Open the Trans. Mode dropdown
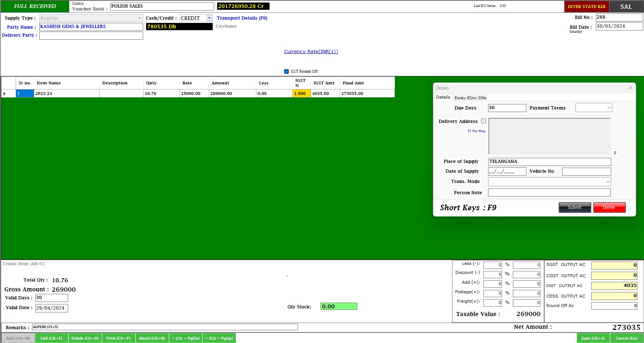644x343 pixels. (x=607, y=182)
